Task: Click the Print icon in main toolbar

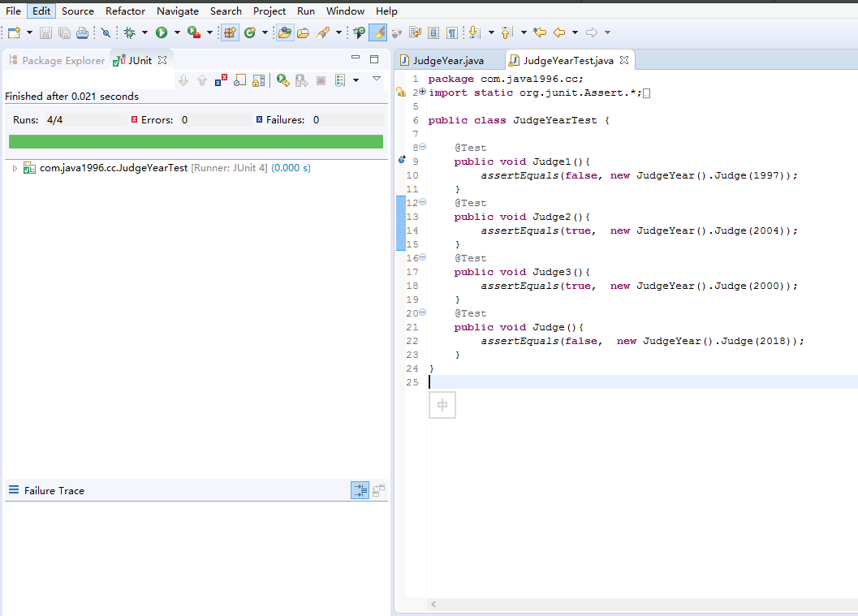Action: 82,32
